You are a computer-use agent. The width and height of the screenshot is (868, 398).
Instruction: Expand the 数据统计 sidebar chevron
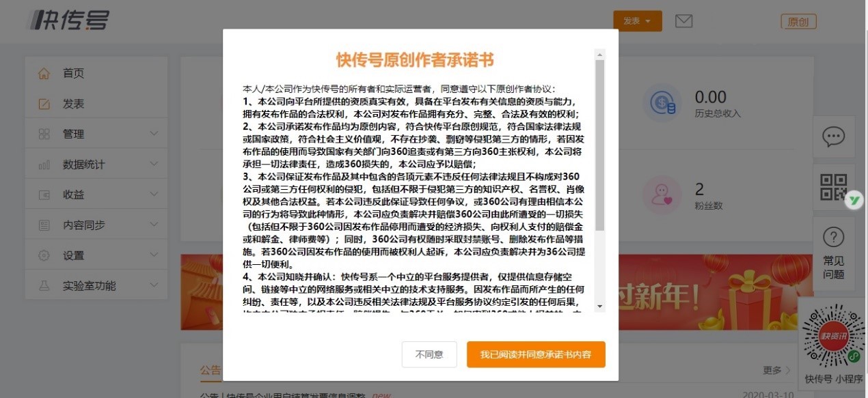[x=154, y=165]
